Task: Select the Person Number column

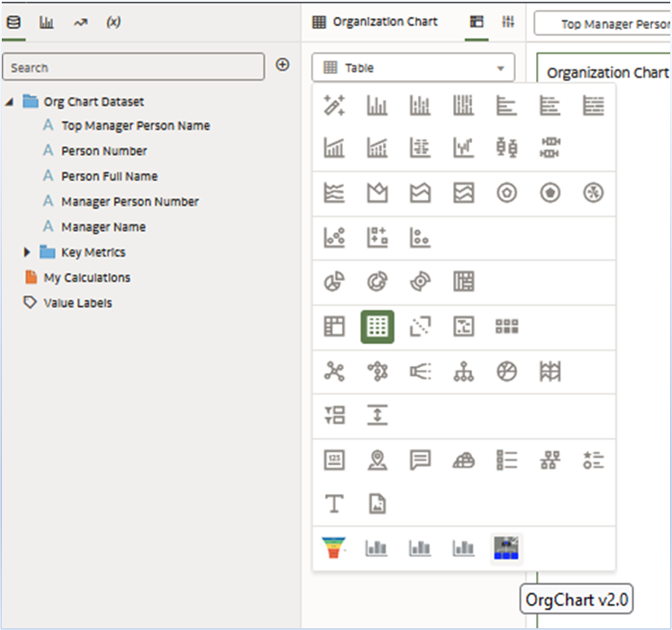Action: 104,151
